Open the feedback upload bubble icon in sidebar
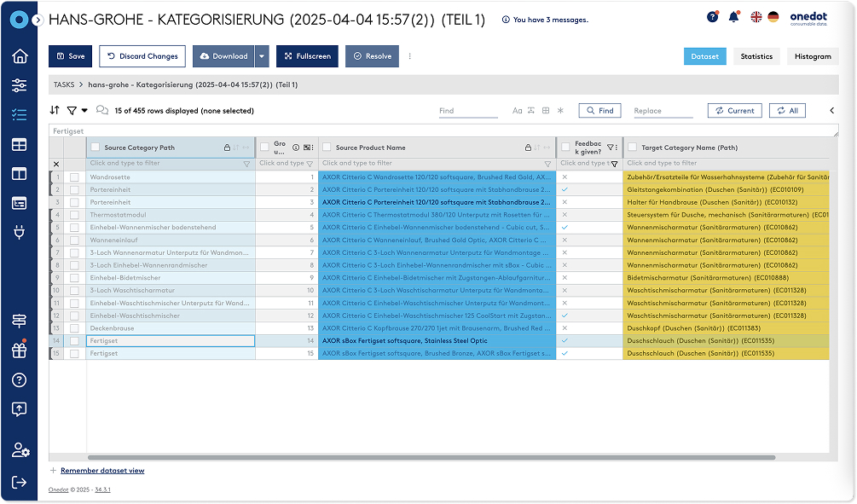Image resolution: width=857 pixels, height=504 pixels. point(19,409)
